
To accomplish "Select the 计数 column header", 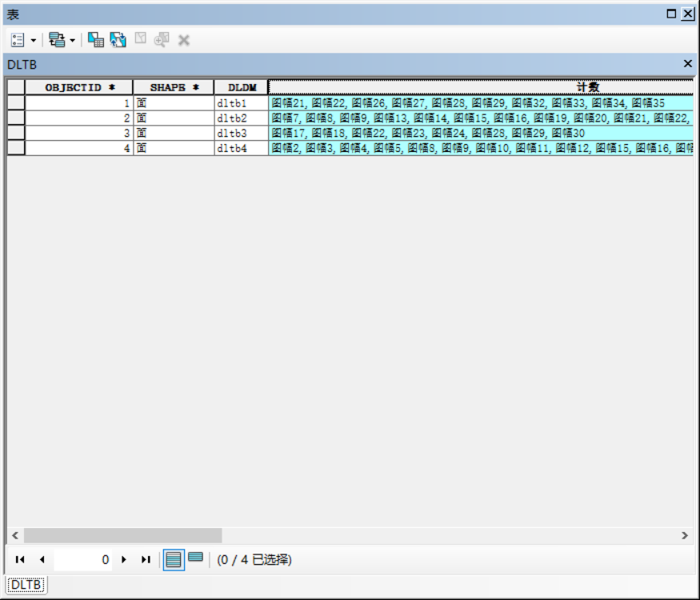I will click(481, 87).
